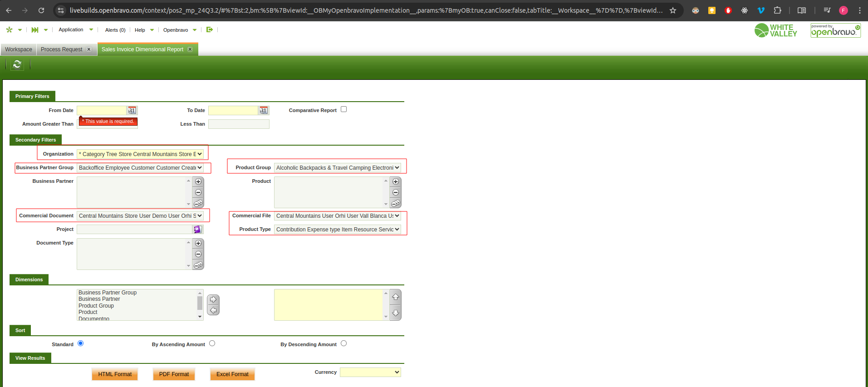Click the Excel Format button
This screenshot has width=868, height=387.
coord(232,374)
